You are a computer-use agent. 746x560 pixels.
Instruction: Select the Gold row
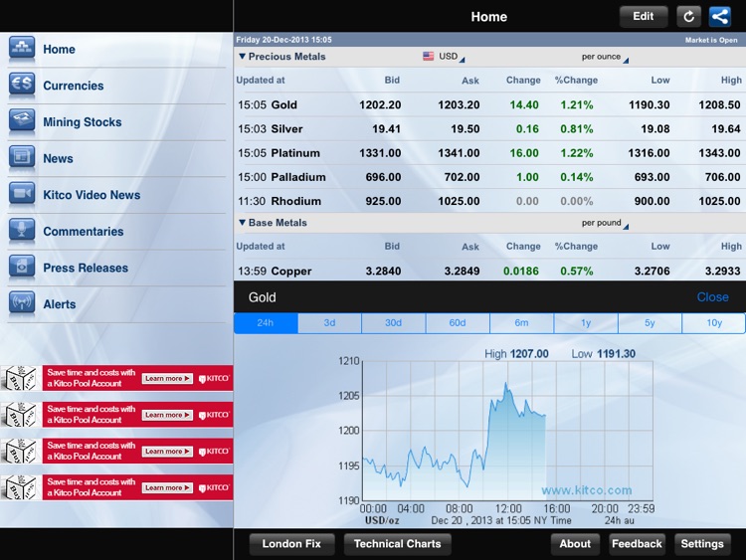(x=489, y=104)
